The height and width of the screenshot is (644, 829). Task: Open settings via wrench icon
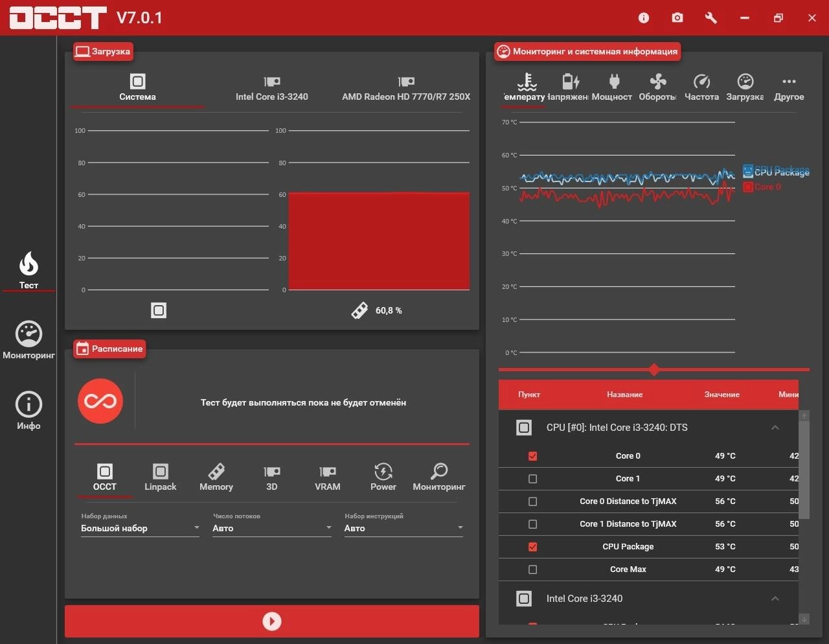(711, 18)
